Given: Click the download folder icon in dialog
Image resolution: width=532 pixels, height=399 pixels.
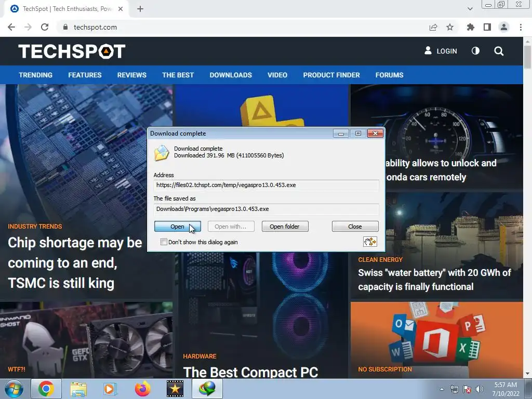Looking at the screenshot, I should pos(162,153).
